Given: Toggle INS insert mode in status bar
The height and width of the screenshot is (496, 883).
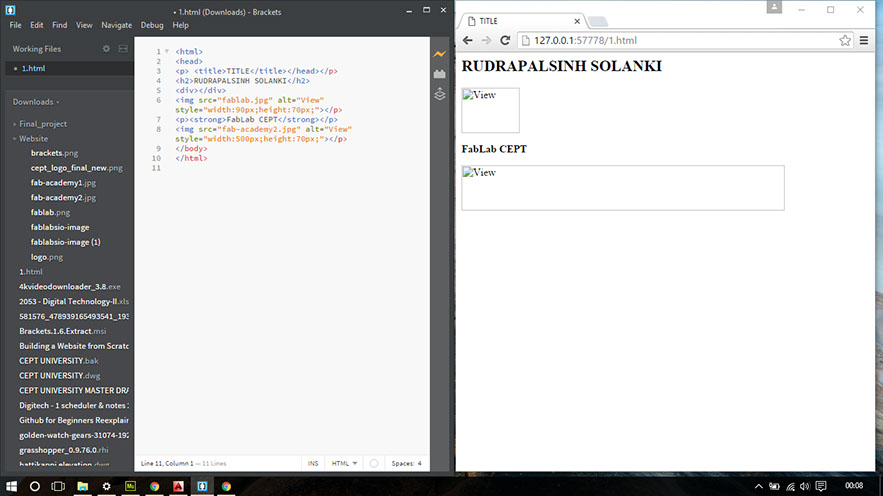Looking at the screenshot, I should [x=313, y=463].
